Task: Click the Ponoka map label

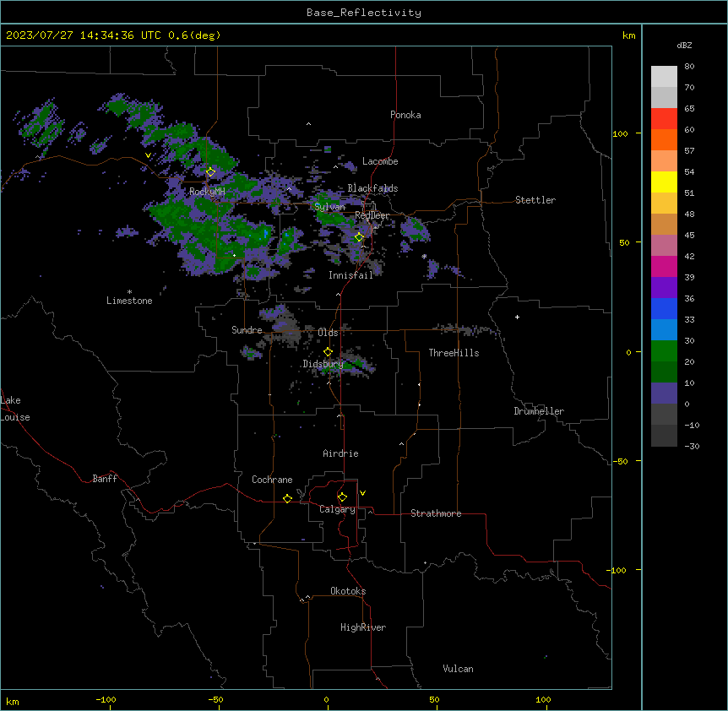Action: (x=405, y=115)
